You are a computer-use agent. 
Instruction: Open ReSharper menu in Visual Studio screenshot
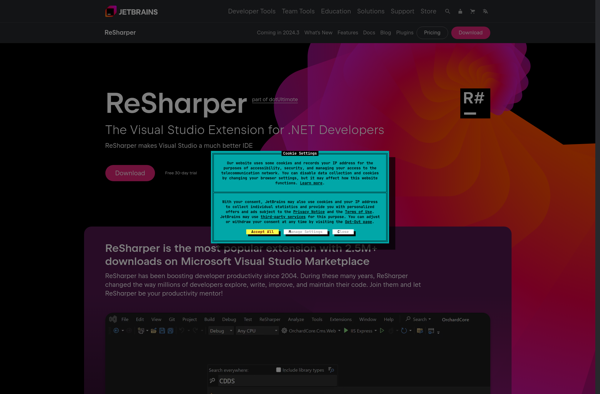[x=270, y=319]
